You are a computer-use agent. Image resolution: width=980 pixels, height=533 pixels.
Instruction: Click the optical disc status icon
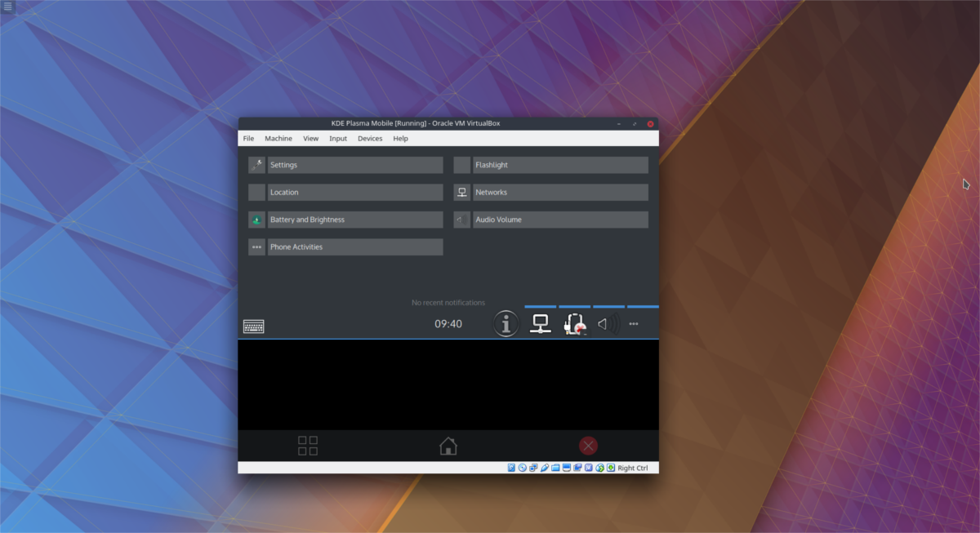(523, 468)
